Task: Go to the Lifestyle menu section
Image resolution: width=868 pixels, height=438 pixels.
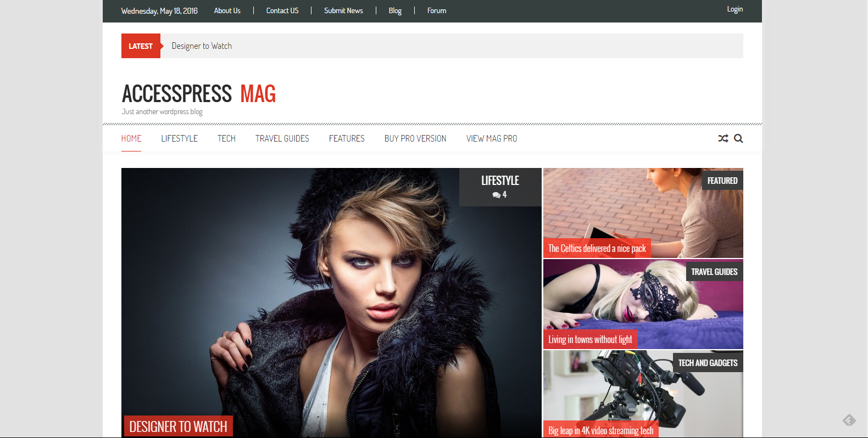Action: tap(179, 138)
